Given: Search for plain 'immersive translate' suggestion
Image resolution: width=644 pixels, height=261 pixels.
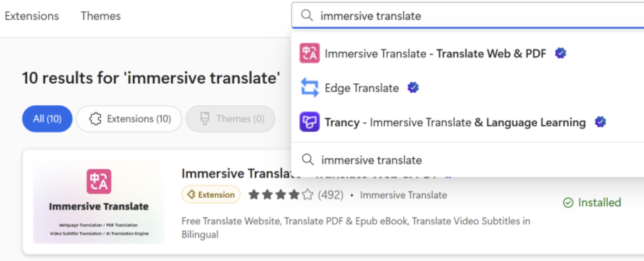Looking at the screenshot, I should tap(372, 160).
